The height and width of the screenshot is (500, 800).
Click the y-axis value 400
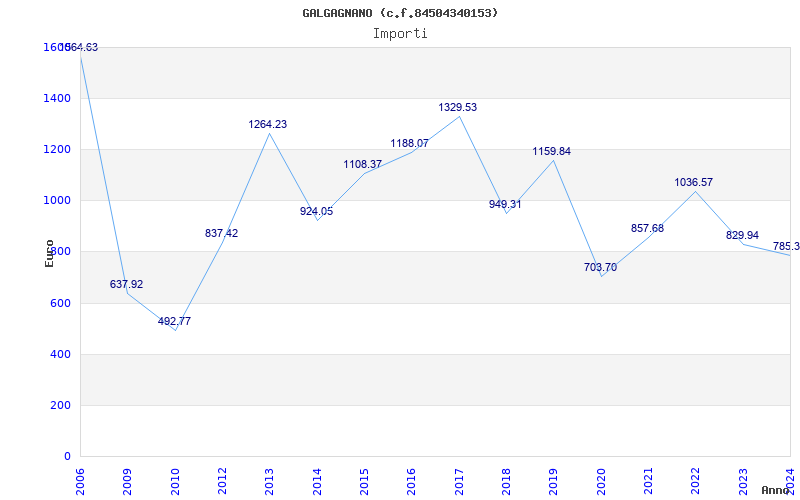click(59, 354)
